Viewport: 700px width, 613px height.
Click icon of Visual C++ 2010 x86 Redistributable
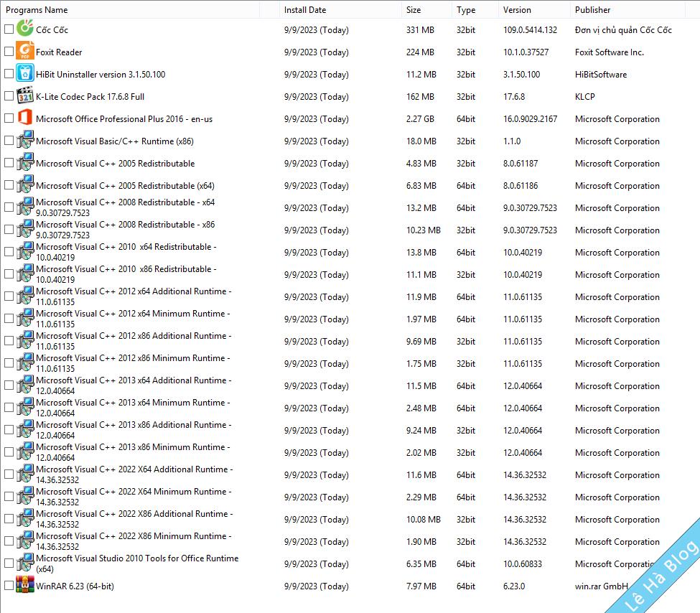coord(25,273)
